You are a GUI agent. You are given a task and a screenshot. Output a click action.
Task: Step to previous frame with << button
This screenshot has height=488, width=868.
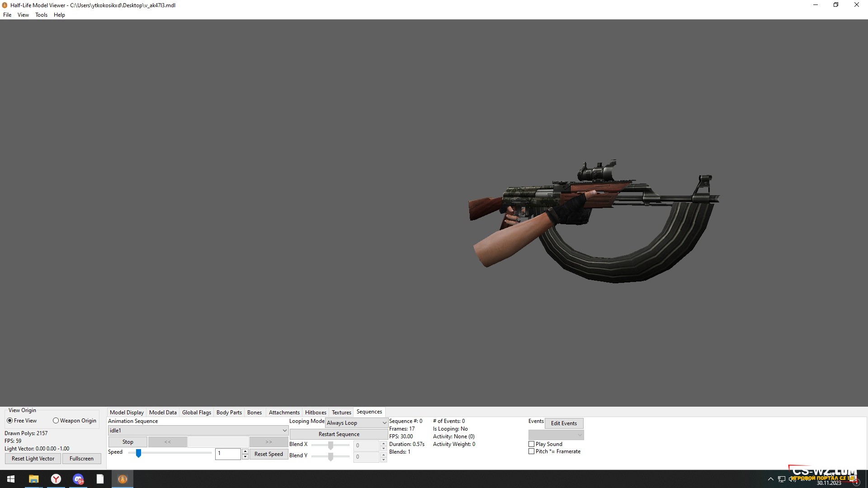click(x=168, y=442)
